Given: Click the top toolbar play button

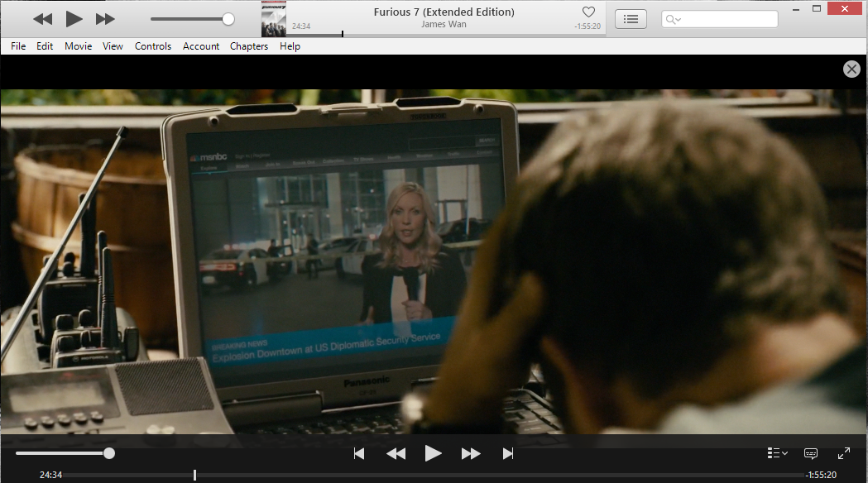Looking at the screenshot, I should pyautogui.click(x=74, y=19).
